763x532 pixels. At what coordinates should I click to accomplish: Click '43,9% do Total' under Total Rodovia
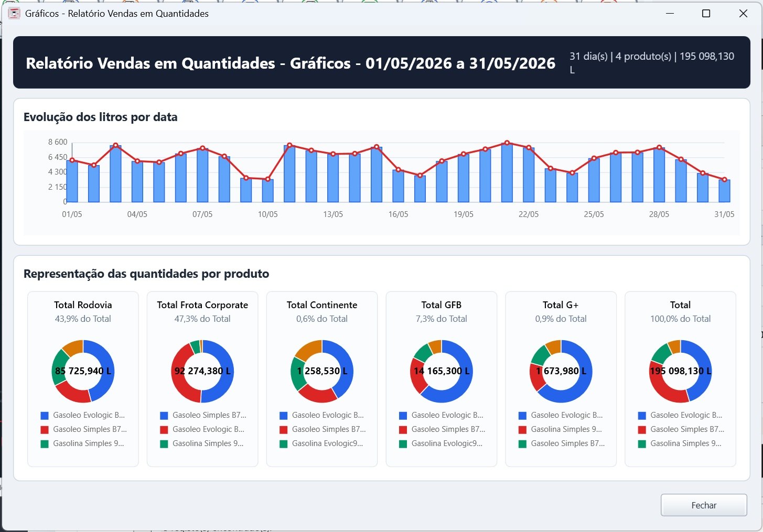(83, 319)
